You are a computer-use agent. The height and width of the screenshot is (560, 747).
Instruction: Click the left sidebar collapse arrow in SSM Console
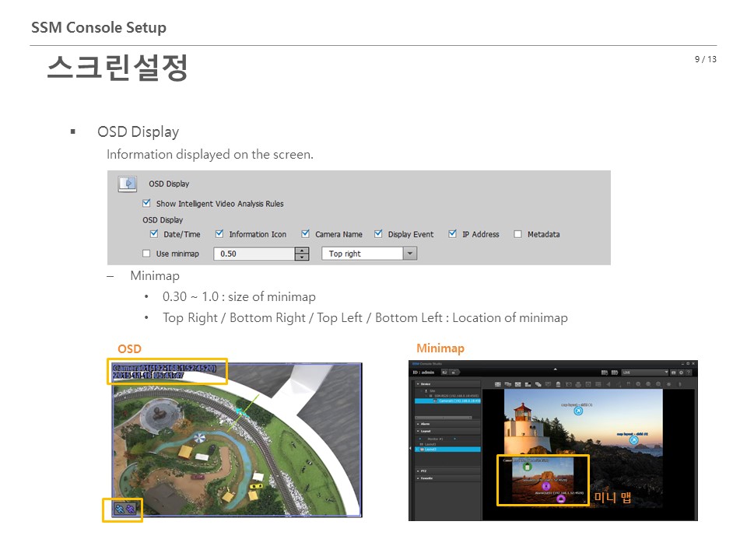(410, 449)
